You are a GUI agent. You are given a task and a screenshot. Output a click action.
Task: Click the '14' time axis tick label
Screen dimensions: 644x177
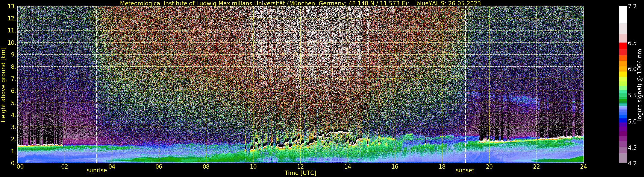(x=347, y=167)
